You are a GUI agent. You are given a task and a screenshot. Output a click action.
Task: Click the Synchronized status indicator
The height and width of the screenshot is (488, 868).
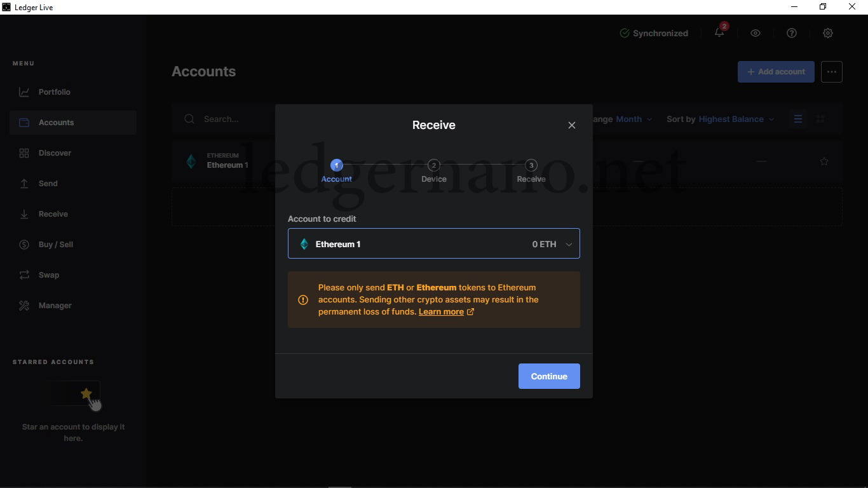[x=654, y=33]
